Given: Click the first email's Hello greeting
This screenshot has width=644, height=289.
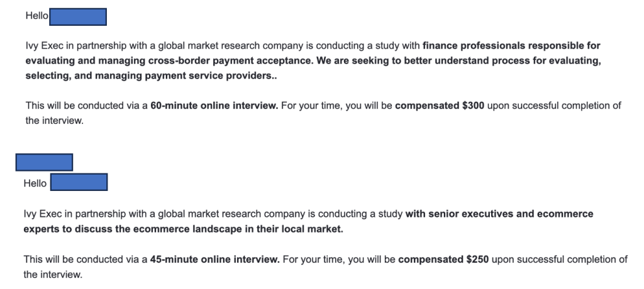Looking at the screenshot, I should [37, 16].
